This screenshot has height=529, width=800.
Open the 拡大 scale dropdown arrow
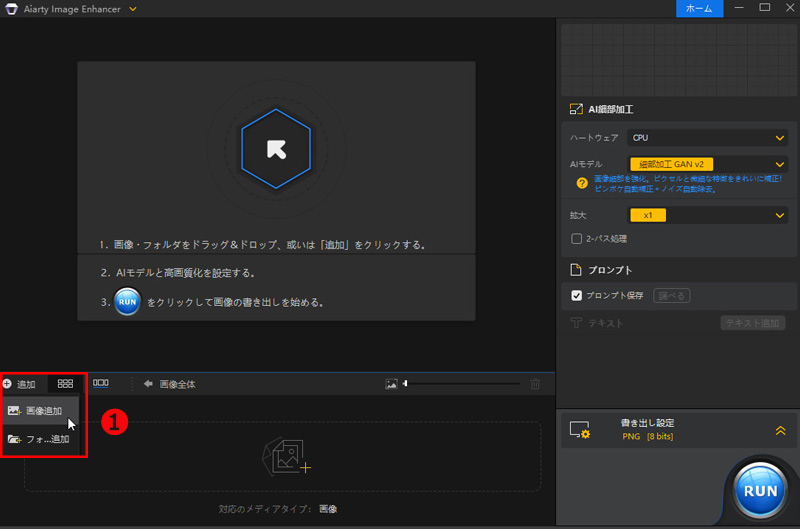tap(780, 215)
